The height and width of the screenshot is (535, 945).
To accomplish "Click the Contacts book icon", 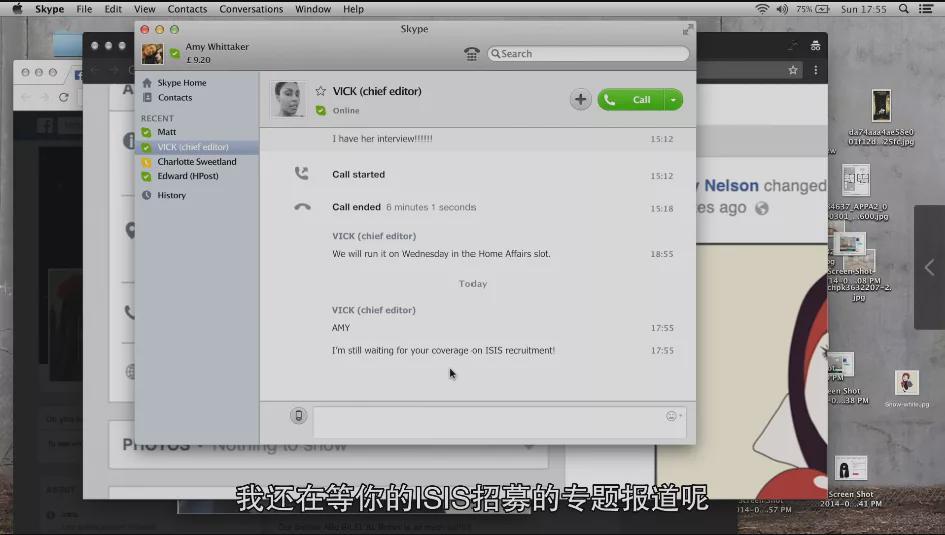I will (x=147, y=98).
